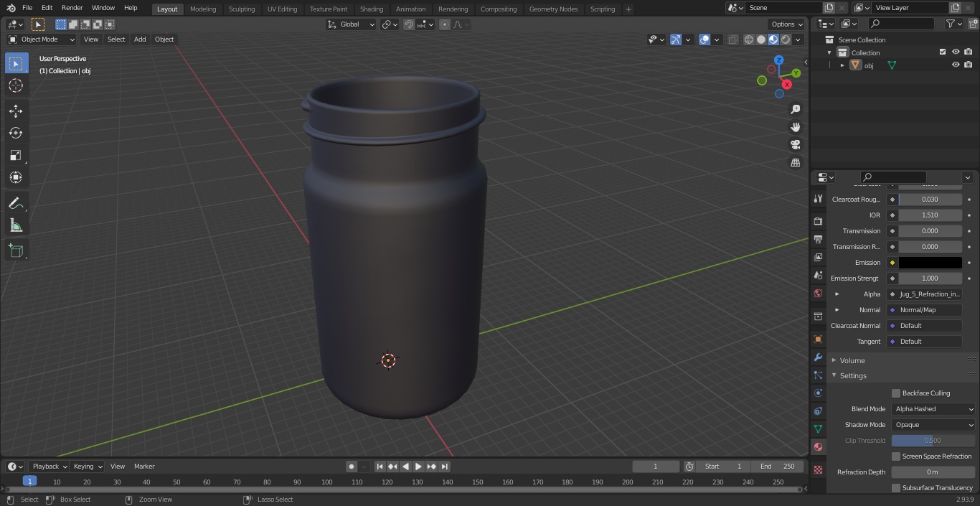Open the World properties tab

click(818, 293)
